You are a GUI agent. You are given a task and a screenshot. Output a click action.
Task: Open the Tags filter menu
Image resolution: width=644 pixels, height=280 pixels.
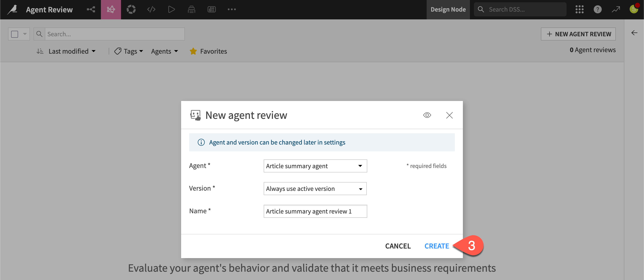pyautogui.click(x=128, y=51)
